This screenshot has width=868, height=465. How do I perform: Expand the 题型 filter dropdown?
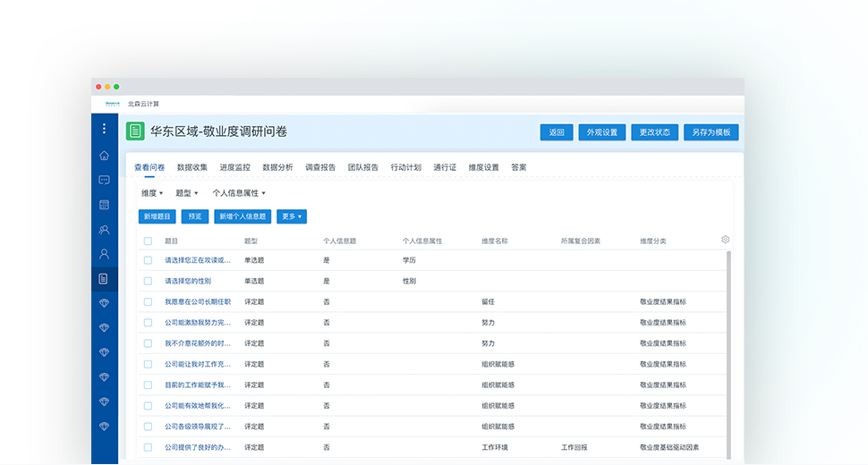(x=186, y=193)
